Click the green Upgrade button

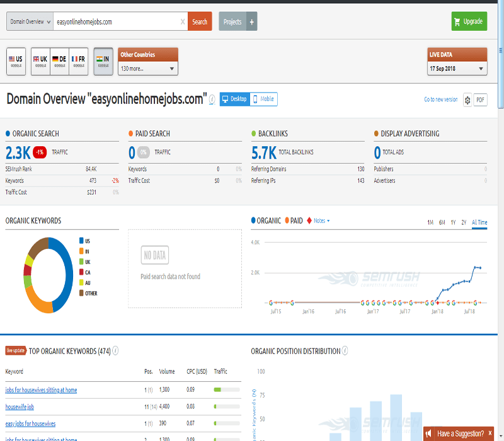(x=469, y=21)
